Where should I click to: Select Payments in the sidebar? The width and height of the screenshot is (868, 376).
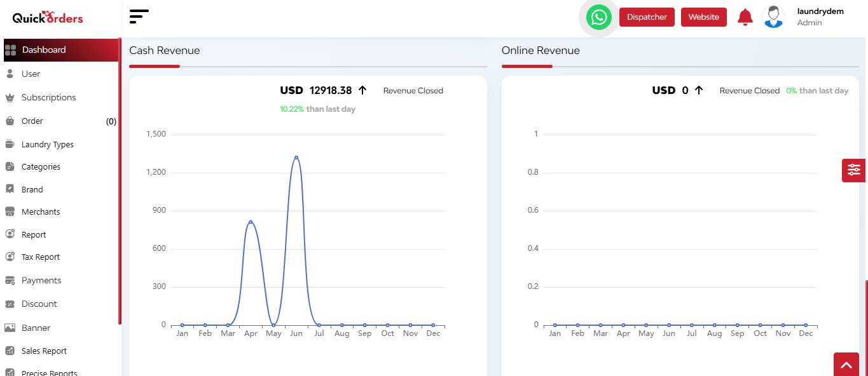pyautogui.click(x=41, y=280)
